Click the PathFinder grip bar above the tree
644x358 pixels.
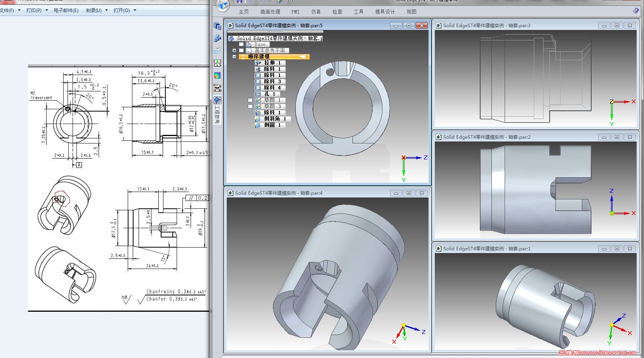pos(276,31)
